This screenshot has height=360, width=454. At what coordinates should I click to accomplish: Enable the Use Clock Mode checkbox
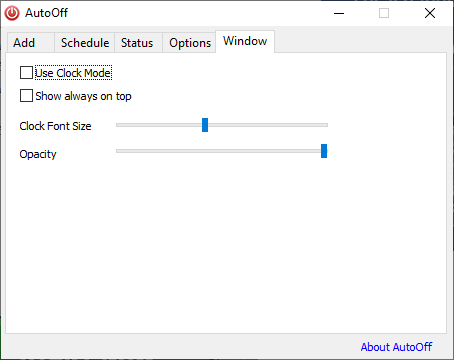point(26,73)
